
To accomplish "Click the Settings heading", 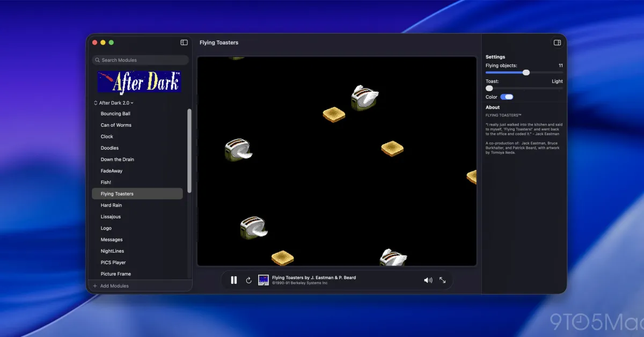I will [x=495, y=57].
